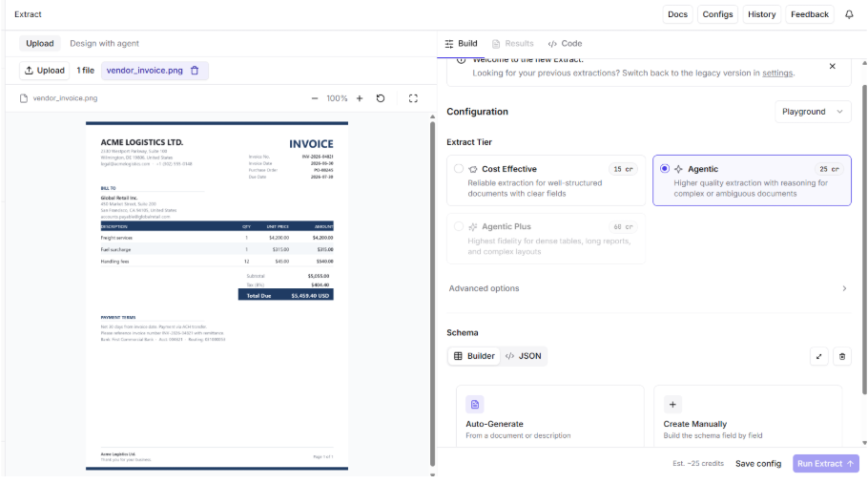Select the Upload tab
The height and width of the screenshot is (484, 868).
pyautogui.click(x=40, y=44)
